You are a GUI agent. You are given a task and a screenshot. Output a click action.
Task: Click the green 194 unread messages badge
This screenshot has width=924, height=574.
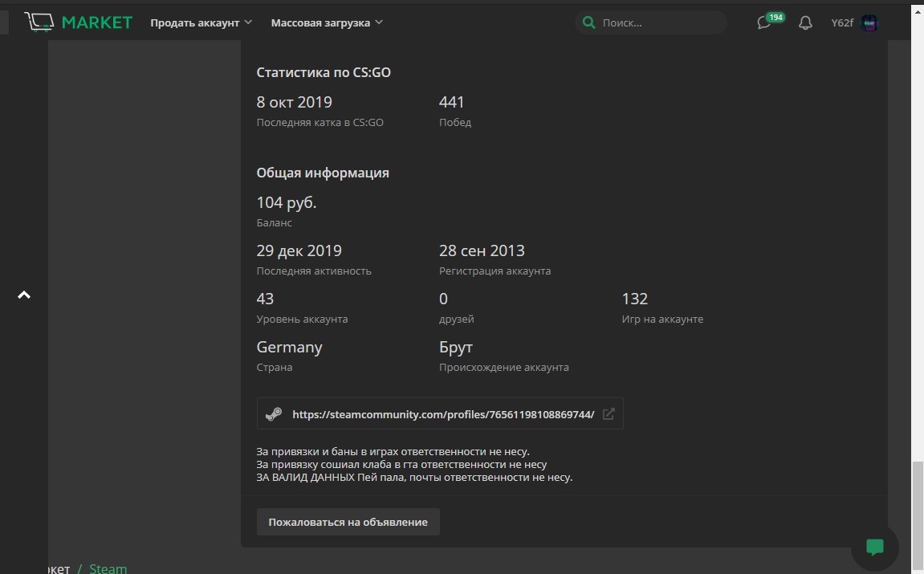775,17
